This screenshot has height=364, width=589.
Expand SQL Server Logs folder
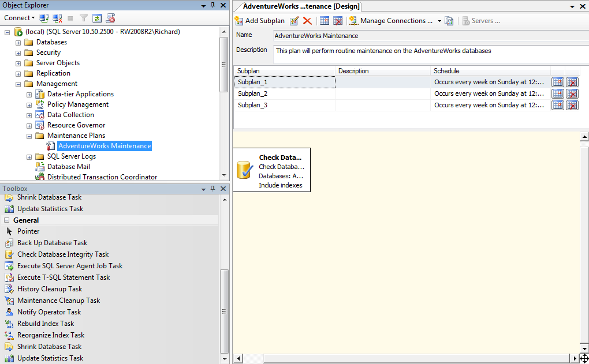pyautogui.click(x=29, y=157)
